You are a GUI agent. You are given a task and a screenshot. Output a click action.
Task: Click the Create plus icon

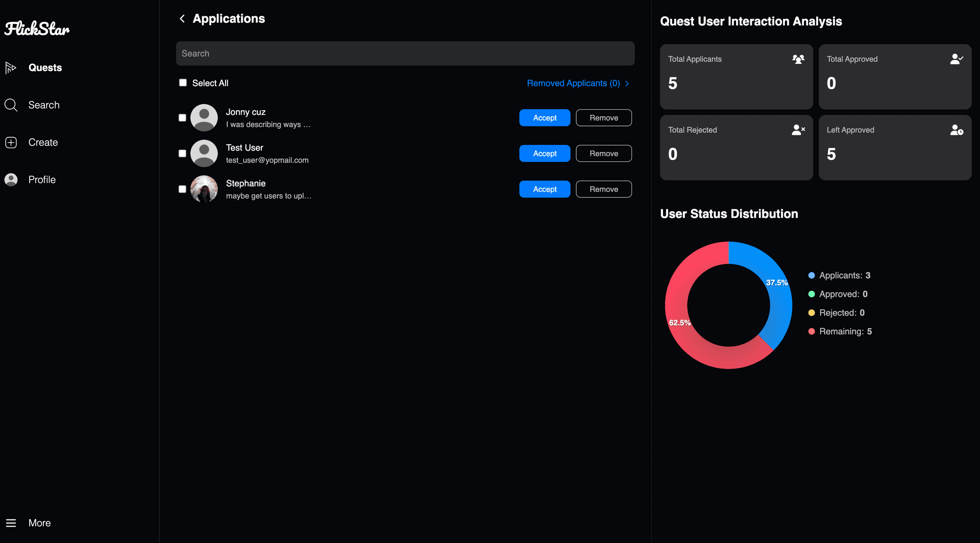click(x=11, y=142)
